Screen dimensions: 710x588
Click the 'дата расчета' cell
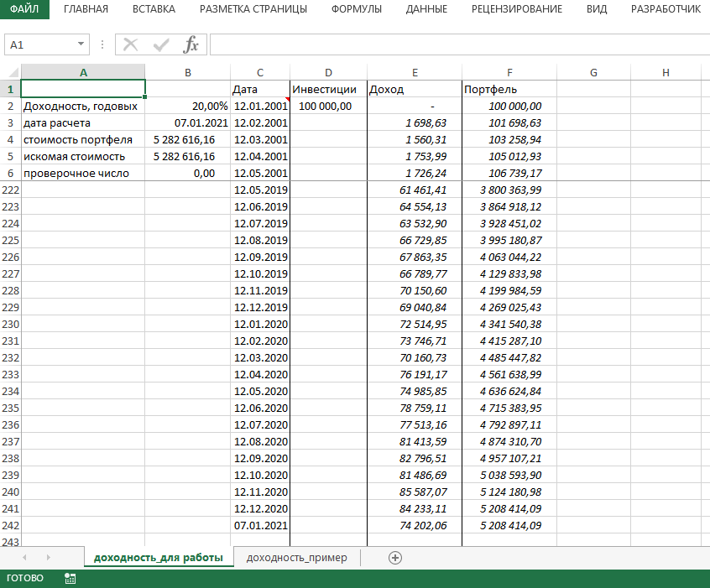tap(83, 122)
